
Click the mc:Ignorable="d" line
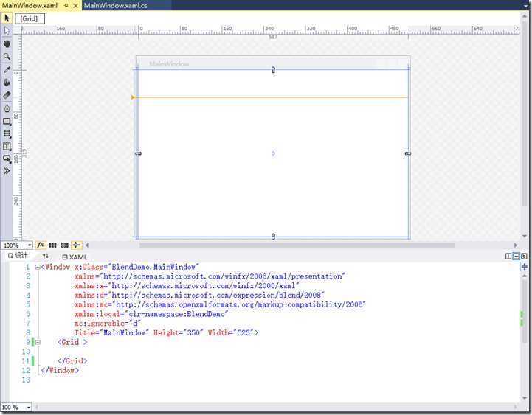108,324
